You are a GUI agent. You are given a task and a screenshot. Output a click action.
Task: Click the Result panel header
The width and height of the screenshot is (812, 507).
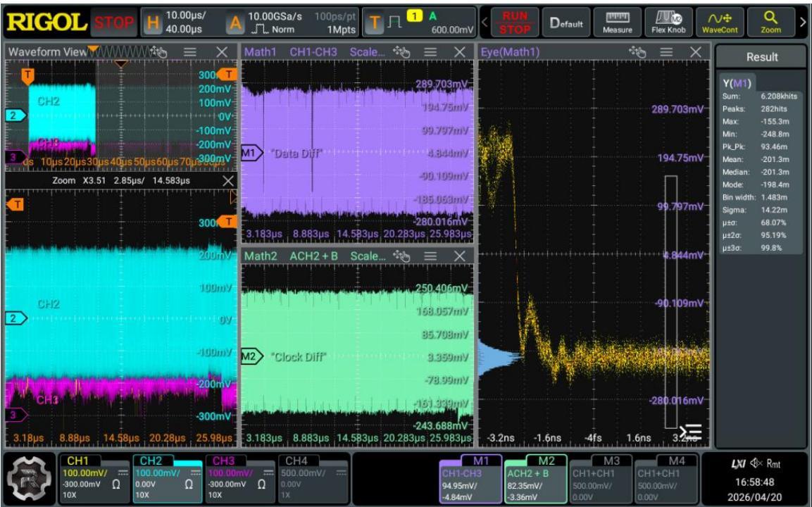tap(762, 57)
